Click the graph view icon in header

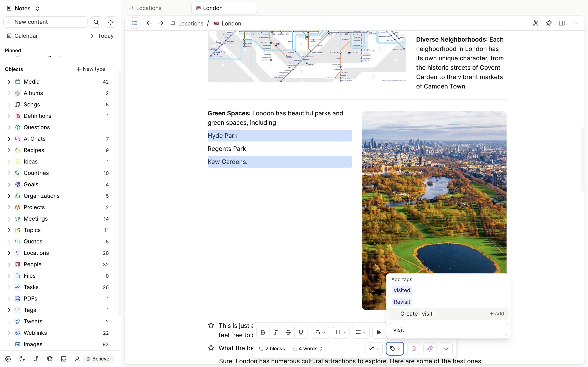coord(536,23)
